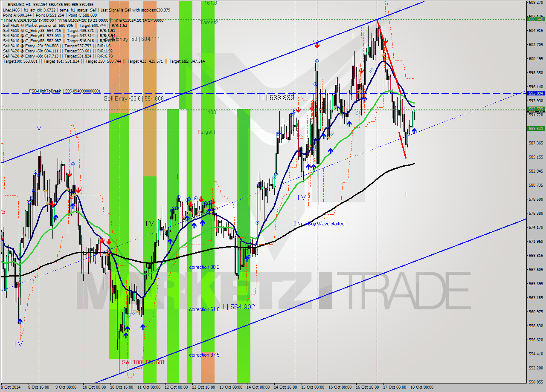Click the '15 Oct 08:00' time axis label
Viewport: 546px width, 392px height.
point(312,387)
